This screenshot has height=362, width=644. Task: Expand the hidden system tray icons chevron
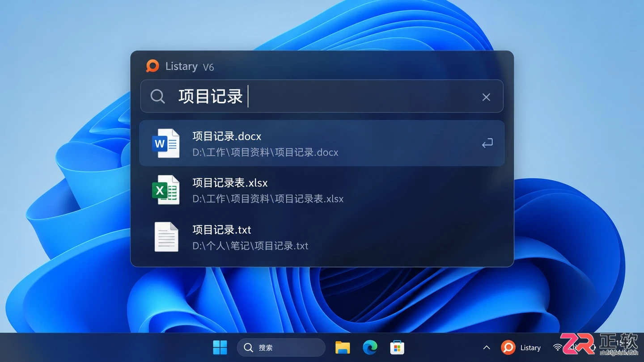487,348
